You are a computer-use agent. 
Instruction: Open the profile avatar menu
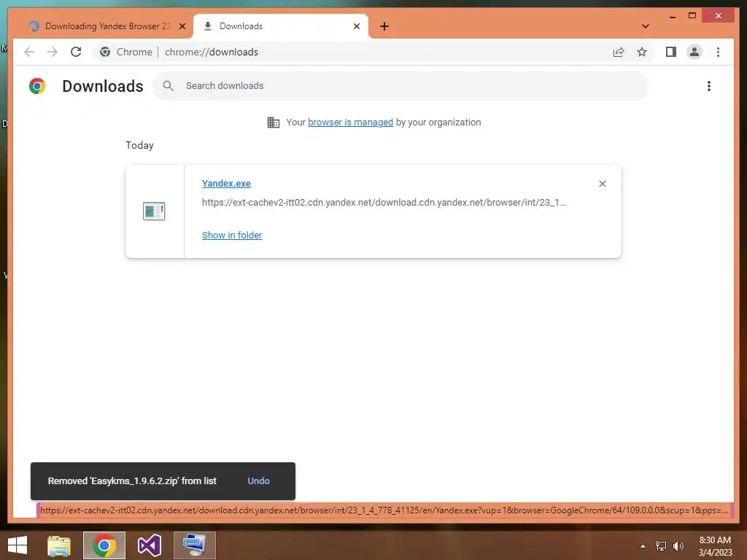point(694,52)
